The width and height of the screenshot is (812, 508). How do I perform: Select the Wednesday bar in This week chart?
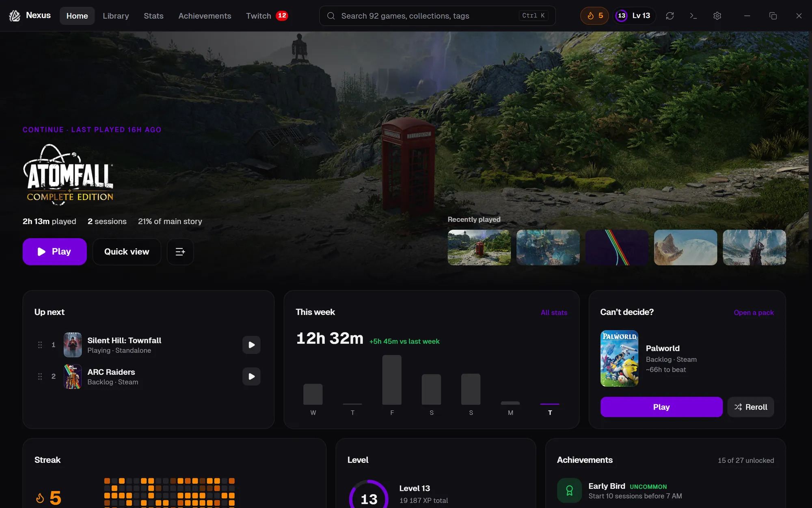tap(313, 394)
